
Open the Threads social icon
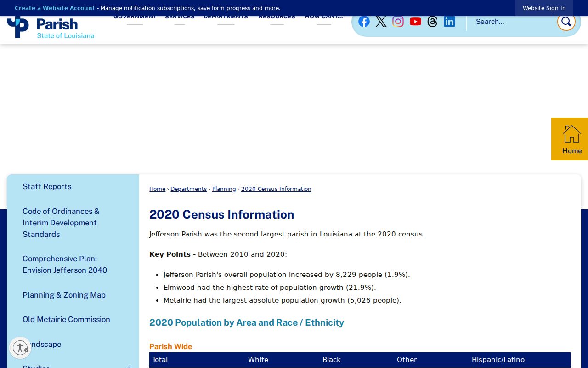coord(432,22)
